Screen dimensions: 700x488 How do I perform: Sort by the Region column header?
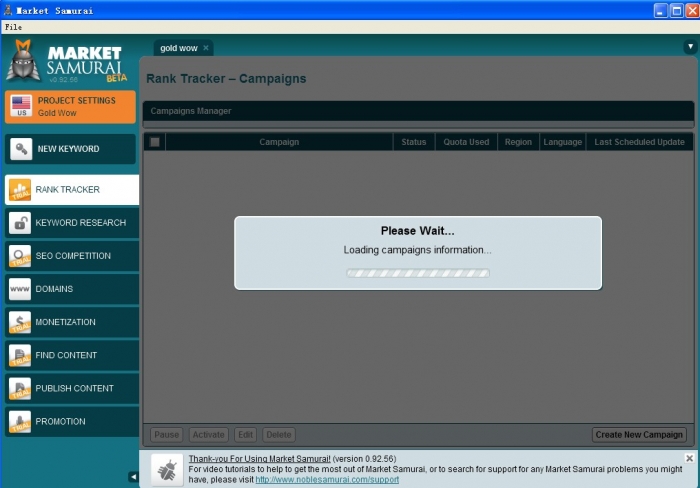(x=518, y=142)
